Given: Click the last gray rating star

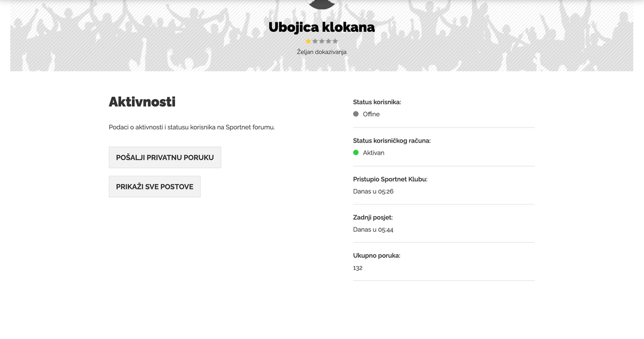Looking at the screenshot, I should [335, 41].
